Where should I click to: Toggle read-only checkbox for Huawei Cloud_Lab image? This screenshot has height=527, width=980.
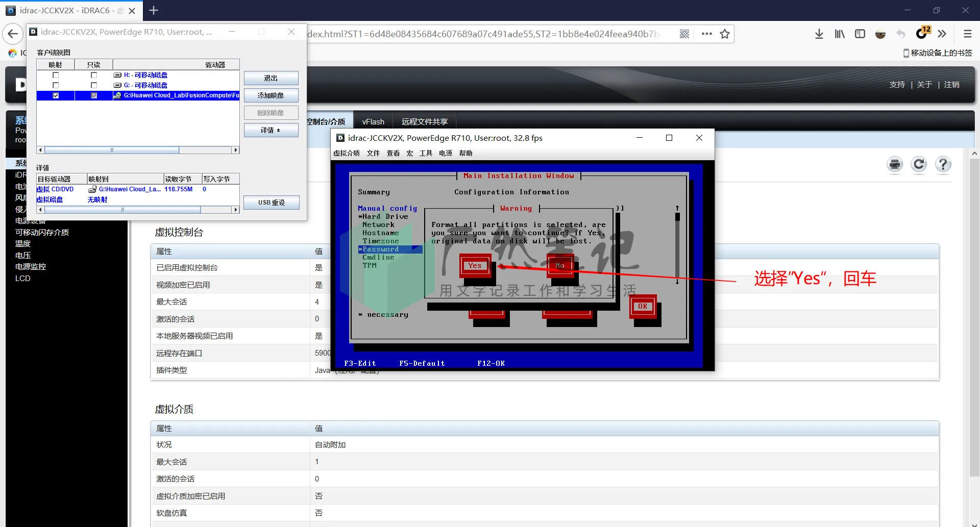coord(94,95)
